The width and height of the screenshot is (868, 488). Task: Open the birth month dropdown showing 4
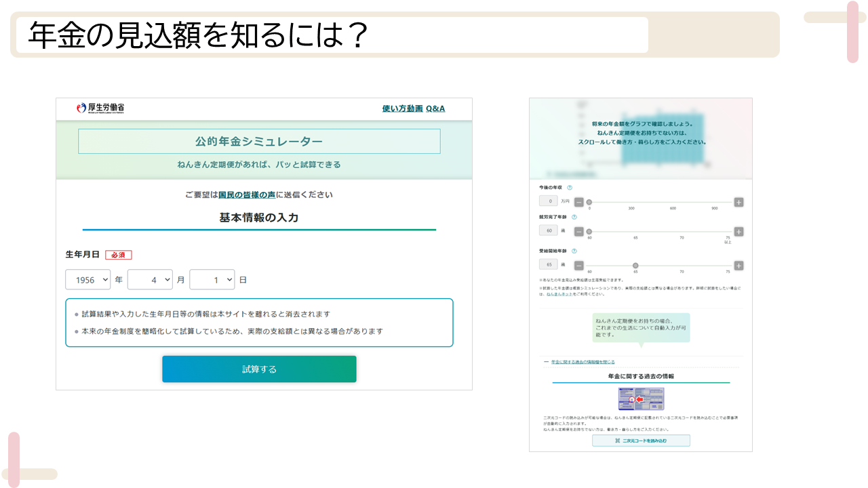pyautogui.click(x=150, y=279)
